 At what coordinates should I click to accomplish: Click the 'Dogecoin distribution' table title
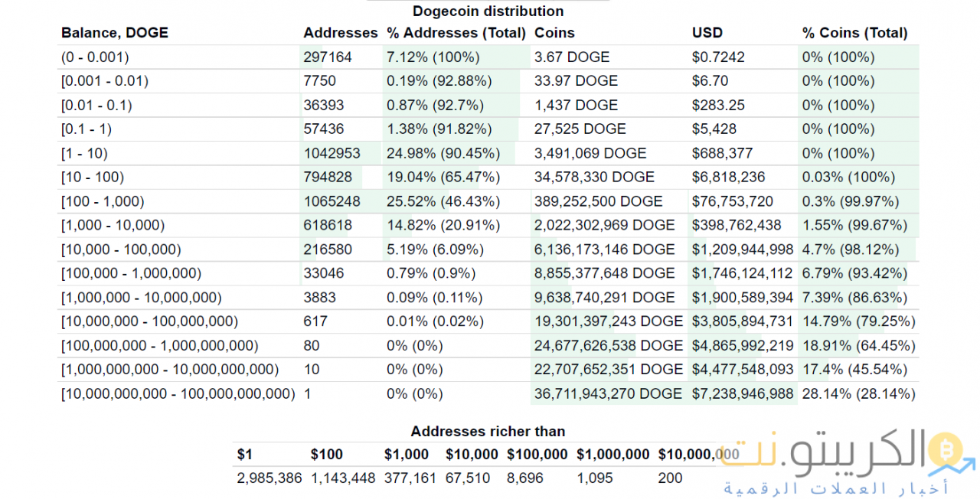click(x=488, y=11)
